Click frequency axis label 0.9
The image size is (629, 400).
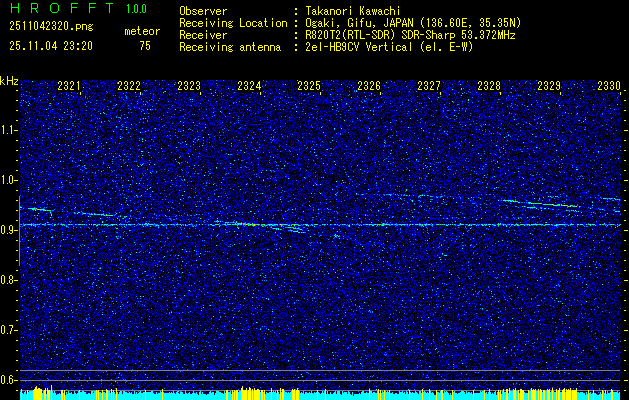point(8,230)
